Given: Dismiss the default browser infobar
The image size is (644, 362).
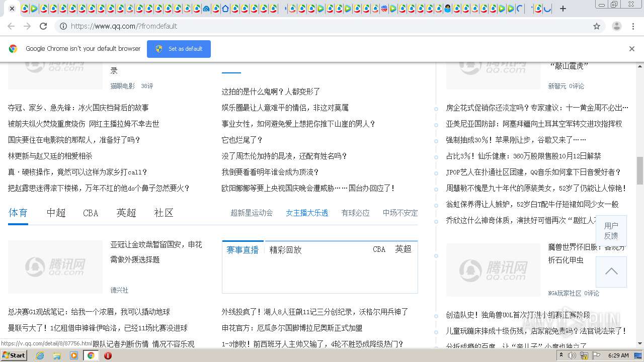Looking at the screenshot, I should coord(632,49).
